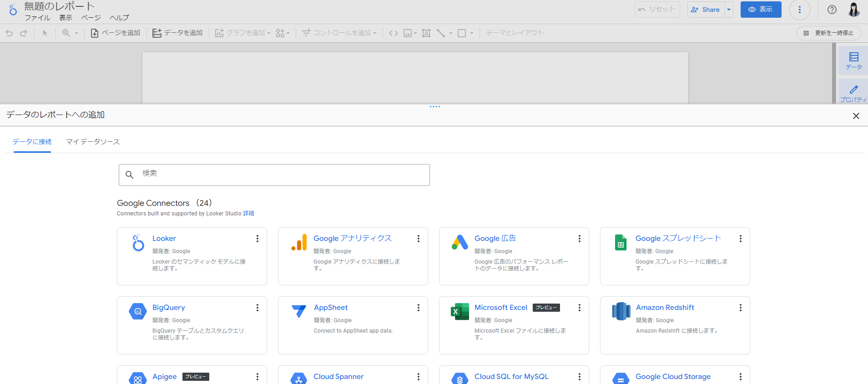Click the text box tool icon

click(426, 33)
